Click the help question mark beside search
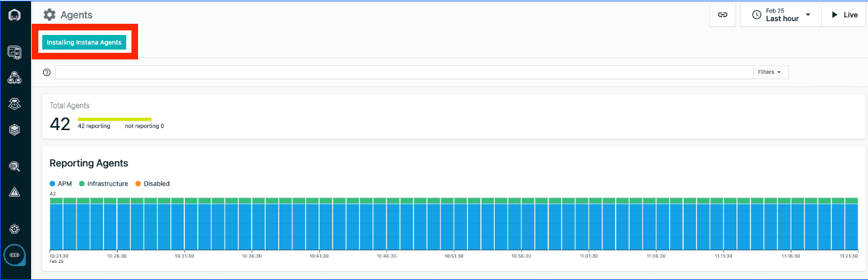 click(46, 73)
